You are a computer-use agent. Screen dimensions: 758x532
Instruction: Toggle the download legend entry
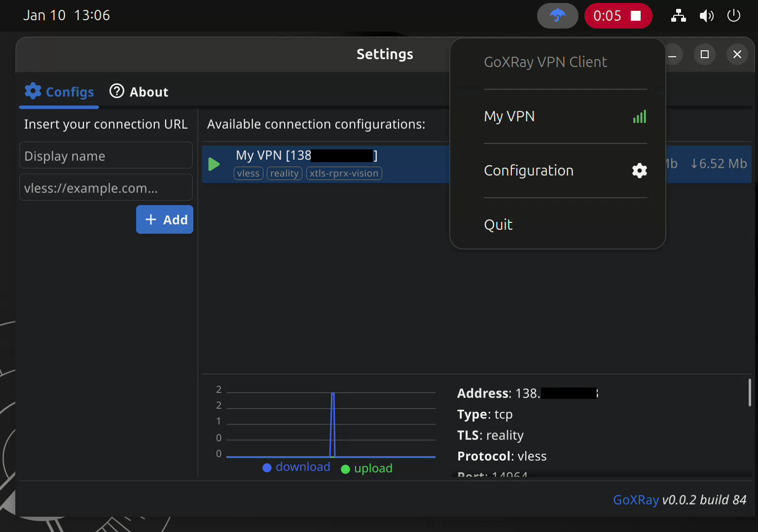(x=296, y=467)
